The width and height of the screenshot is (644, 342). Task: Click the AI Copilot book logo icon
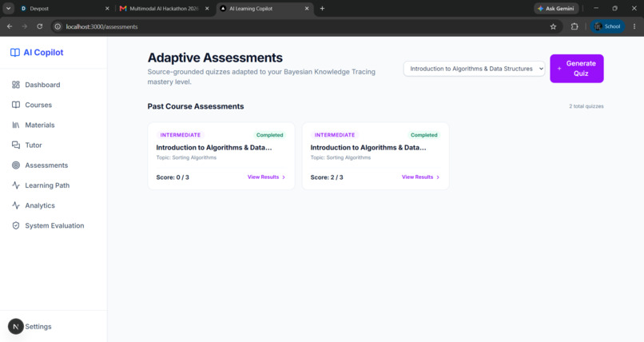click(15, 53)
